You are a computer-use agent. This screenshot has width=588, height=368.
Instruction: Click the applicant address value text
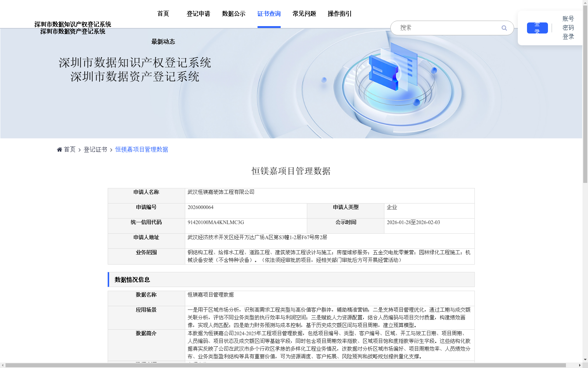257,237
